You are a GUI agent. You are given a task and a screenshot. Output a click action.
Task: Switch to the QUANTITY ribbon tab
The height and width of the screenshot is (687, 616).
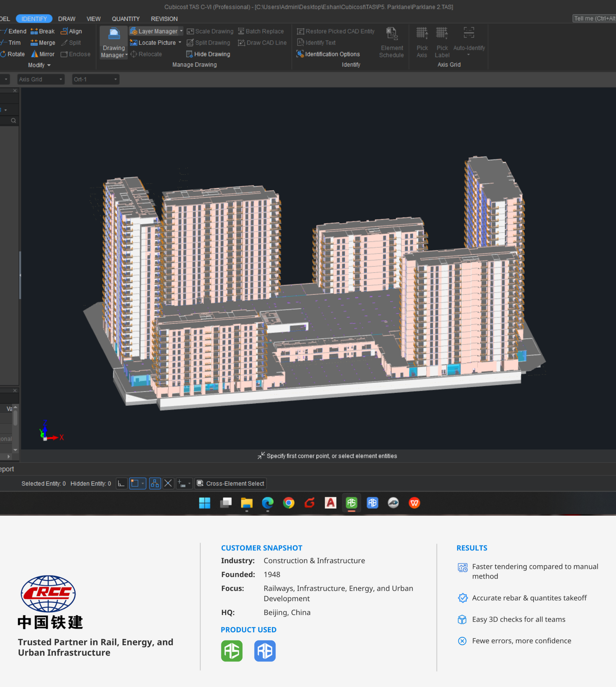tap(126, 19)
